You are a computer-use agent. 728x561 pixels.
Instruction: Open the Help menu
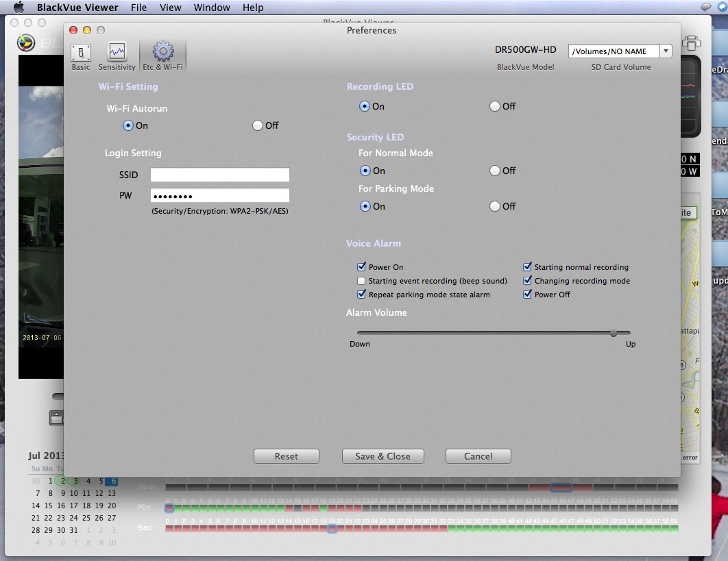tap(253, 8)
